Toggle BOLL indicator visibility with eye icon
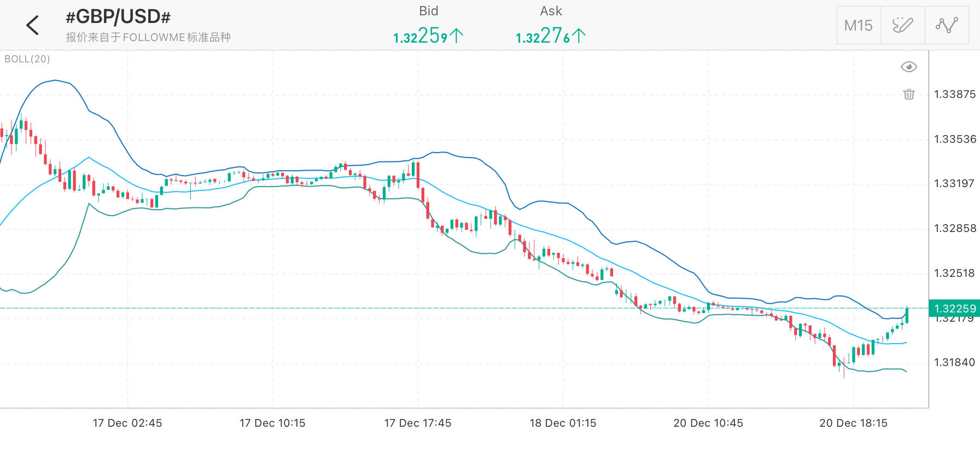The image size is (980, 453). point(909,67)
